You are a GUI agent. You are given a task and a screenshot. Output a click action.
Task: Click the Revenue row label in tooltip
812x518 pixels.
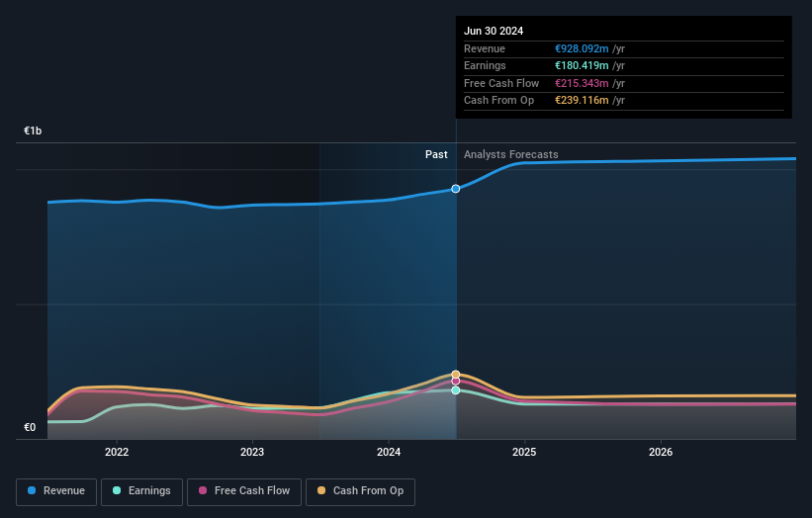point(485,48)
